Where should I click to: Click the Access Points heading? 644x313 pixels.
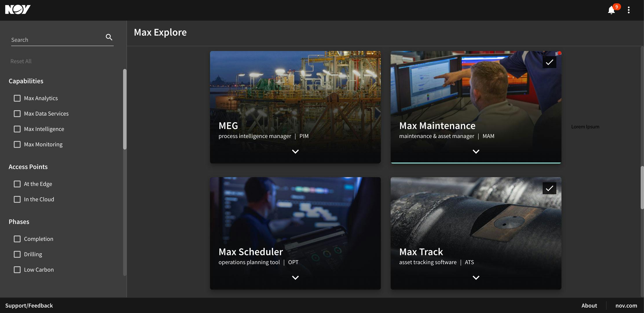point(28,167)
